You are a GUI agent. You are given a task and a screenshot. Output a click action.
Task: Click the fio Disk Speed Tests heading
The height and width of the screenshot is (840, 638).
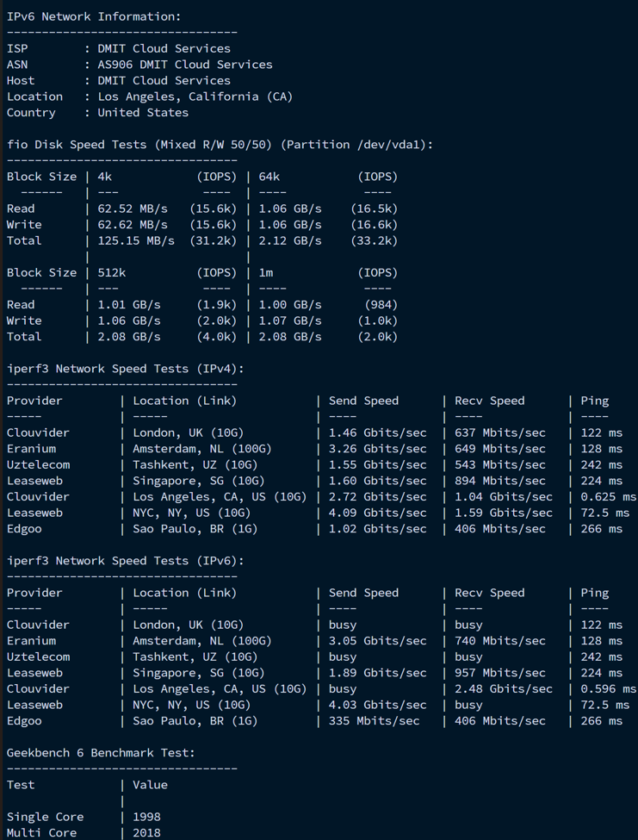point(220,145)
